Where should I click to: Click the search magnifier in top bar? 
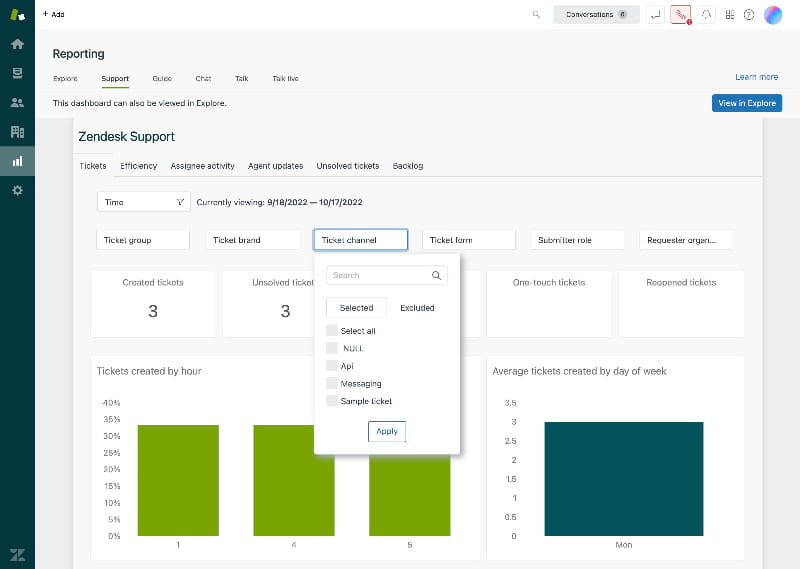point(537,15)
